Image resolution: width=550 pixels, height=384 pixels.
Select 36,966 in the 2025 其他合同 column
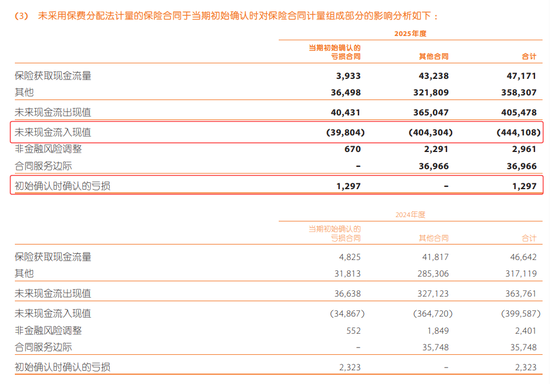point(434,166)
